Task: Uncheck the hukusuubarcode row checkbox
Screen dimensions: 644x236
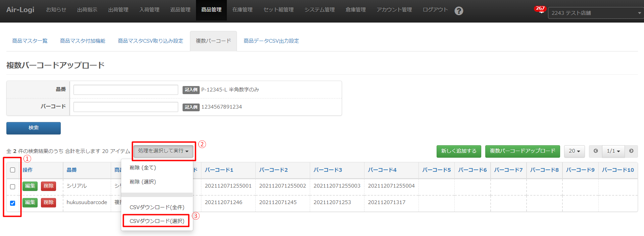Action: 13,203
